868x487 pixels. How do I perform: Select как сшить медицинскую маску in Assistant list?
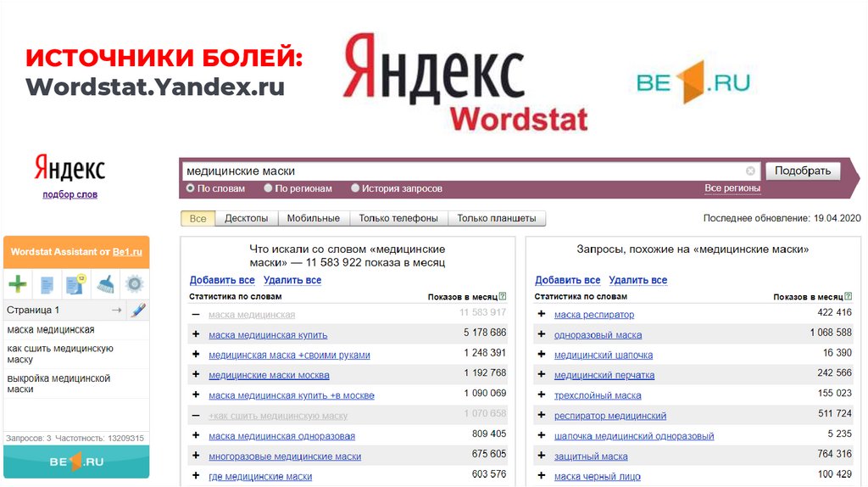(x=76, y=354)
